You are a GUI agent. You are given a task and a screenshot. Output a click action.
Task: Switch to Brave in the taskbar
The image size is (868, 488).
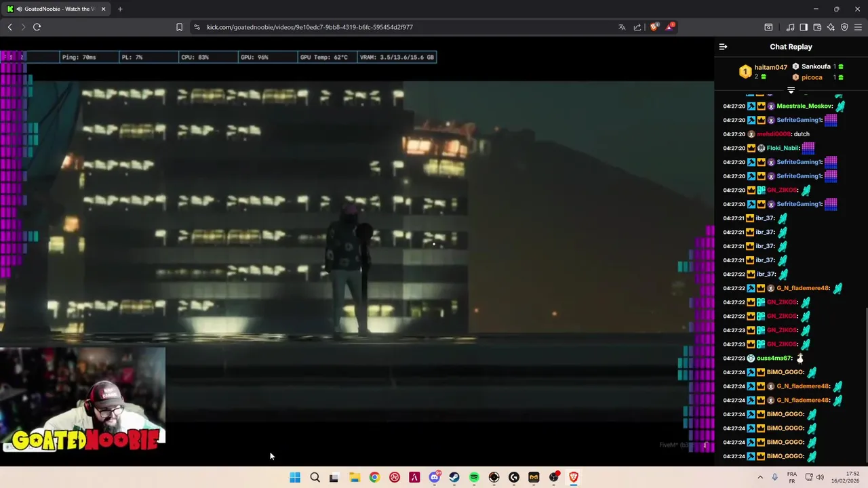point(574,477)
